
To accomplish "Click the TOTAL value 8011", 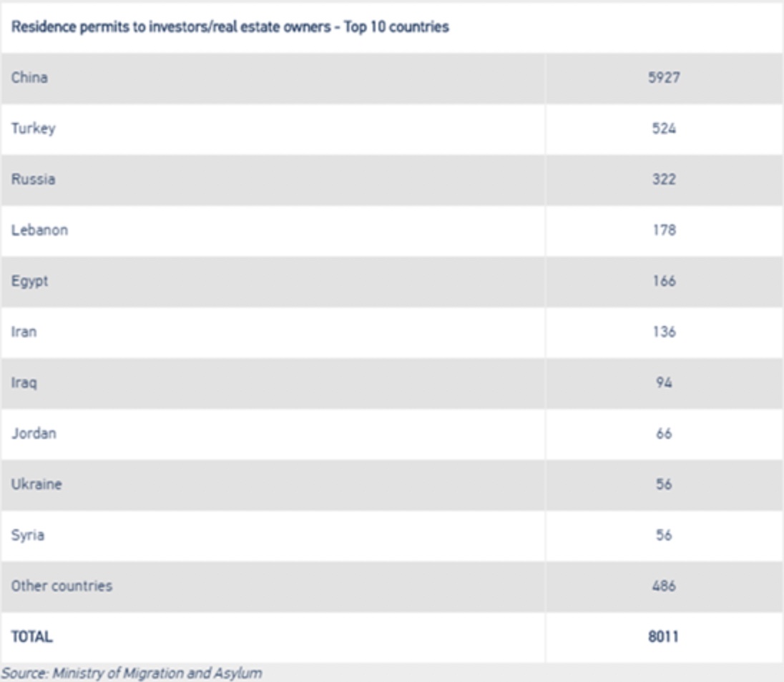I will (664, 636).
